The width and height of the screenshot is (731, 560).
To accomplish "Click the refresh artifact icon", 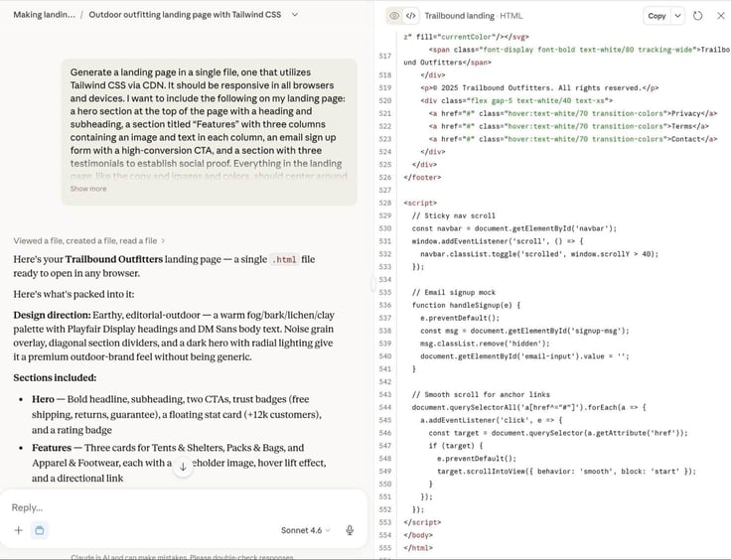I will pos(698,16).
